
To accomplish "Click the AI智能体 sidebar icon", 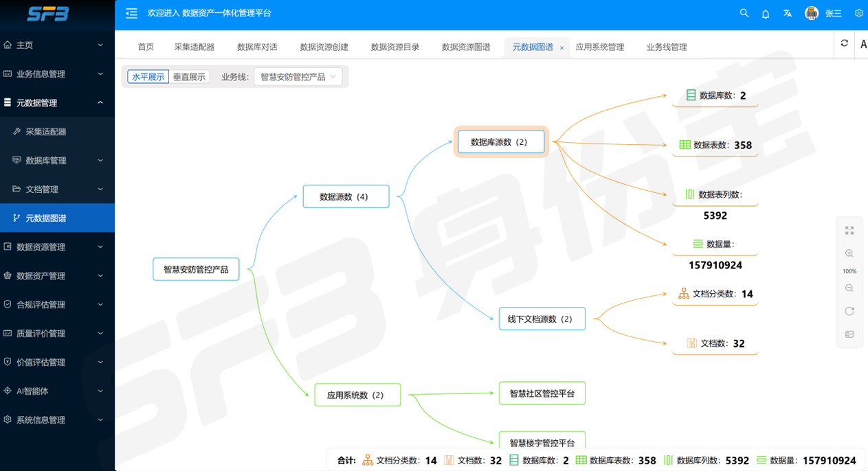I will click(8, 391).
